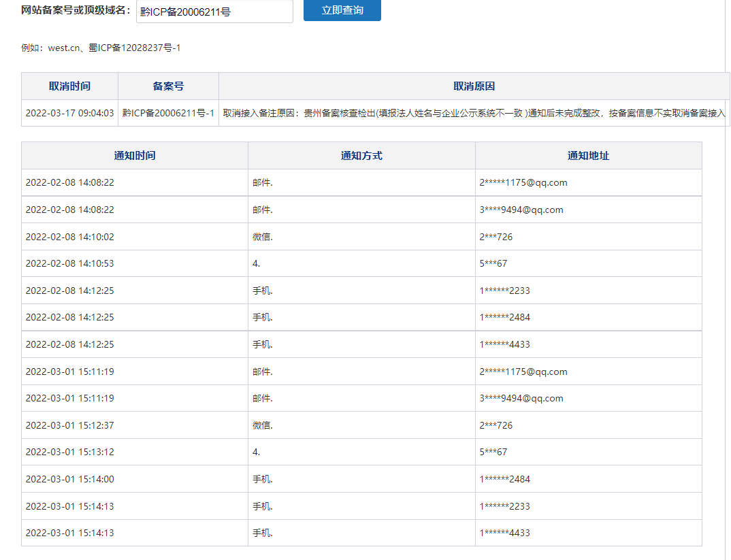Click the 备案号 input field

pyautogui.click(x=214, y=12)
